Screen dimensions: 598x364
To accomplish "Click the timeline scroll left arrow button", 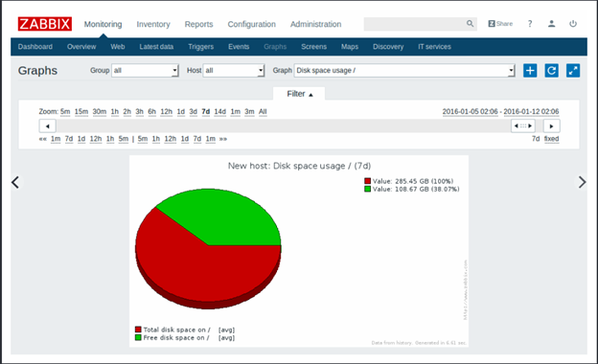I will (47, 125).
